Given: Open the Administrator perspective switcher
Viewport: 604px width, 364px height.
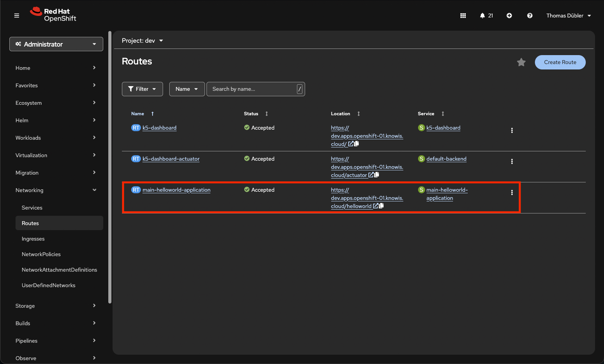Looking at the screenshot, I should pyautogui.click(x=56, y=44).
